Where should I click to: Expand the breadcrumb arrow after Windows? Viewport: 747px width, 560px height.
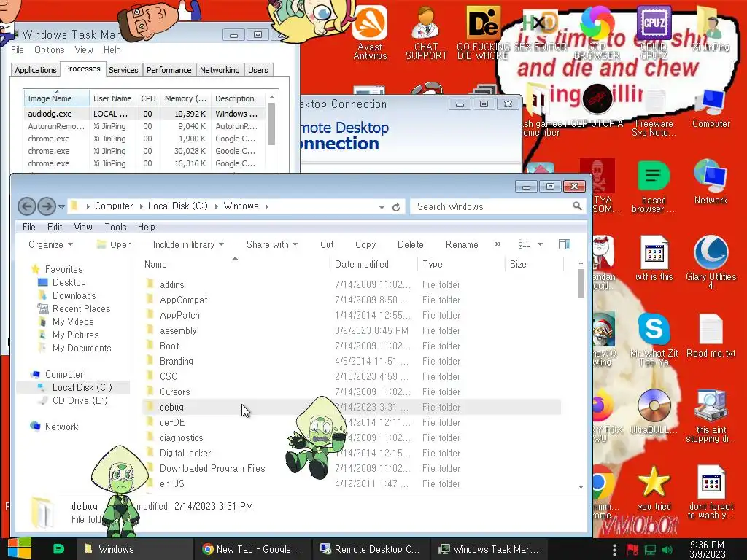267,206
